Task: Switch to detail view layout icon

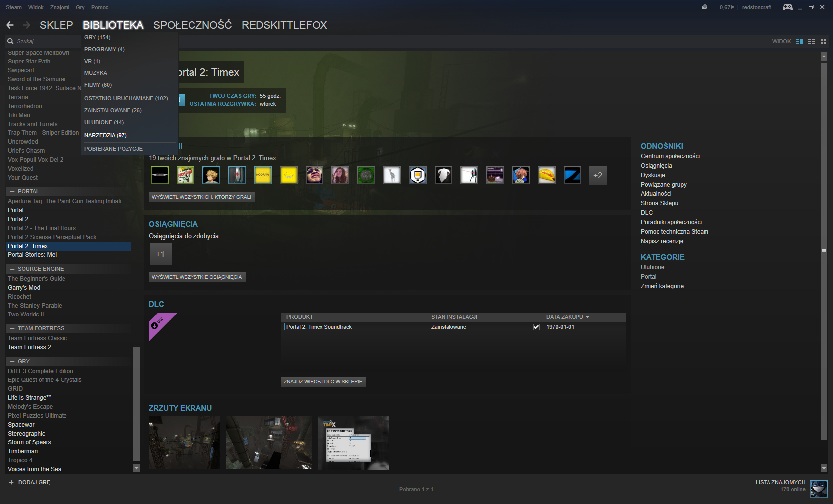Action: coord(800,41)
